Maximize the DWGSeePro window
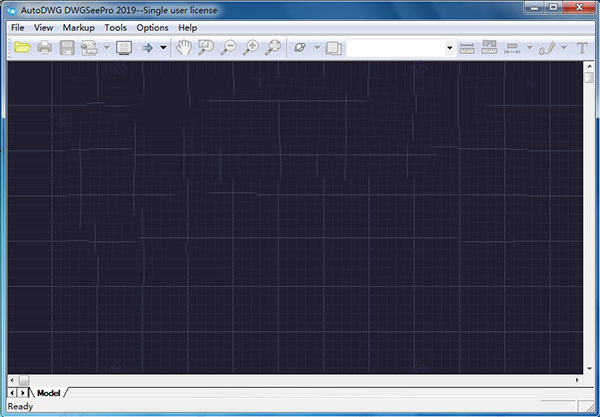This screenshot has height=417, width=600. 553,7
